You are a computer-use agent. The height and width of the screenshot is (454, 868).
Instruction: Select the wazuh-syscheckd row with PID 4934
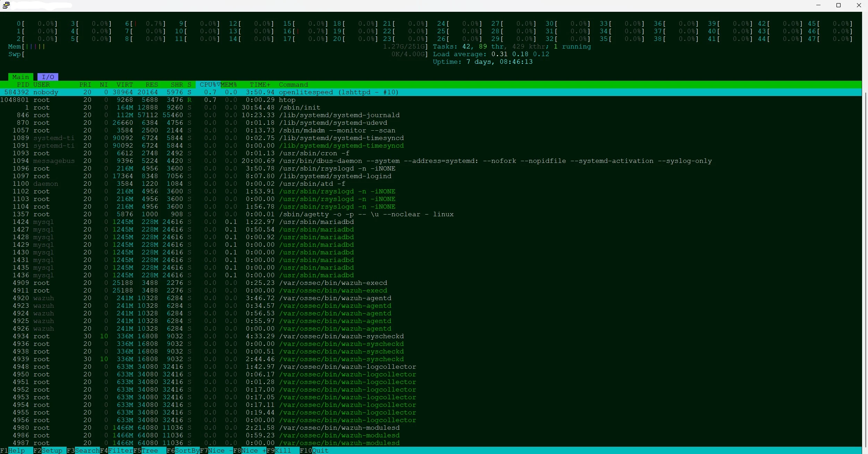point(431,336)
